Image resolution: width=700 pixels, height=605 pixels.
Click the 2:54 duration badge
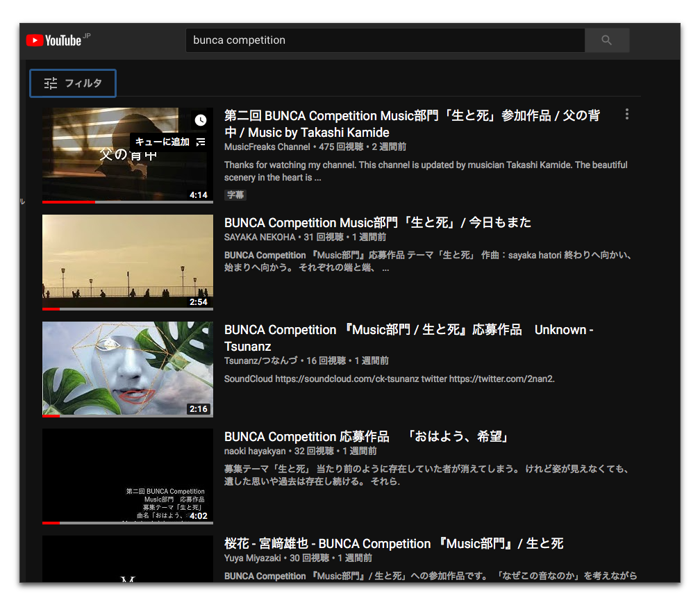(198, 302)
